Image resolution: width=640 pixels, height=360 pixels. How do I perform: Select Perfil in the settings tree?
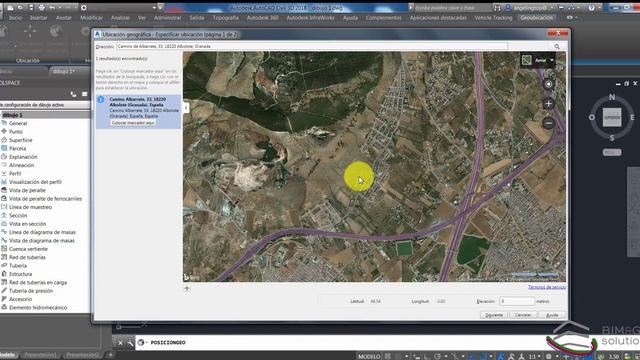click(15, 173)
